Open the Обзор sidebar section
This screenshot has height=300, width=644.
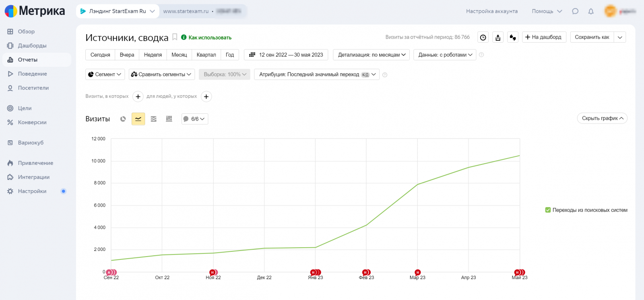pyautogui.click(x=26, y=31)
